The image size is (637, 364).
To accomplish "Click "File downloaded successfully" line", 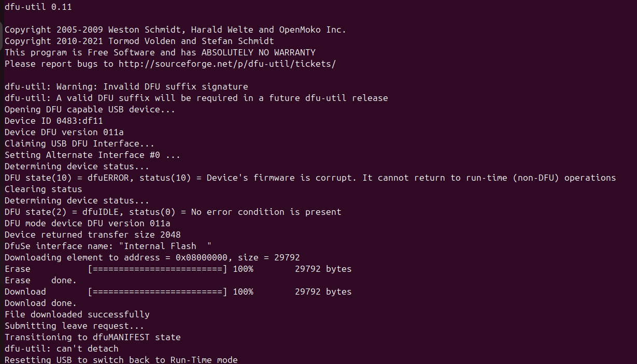I will point(77,314).
